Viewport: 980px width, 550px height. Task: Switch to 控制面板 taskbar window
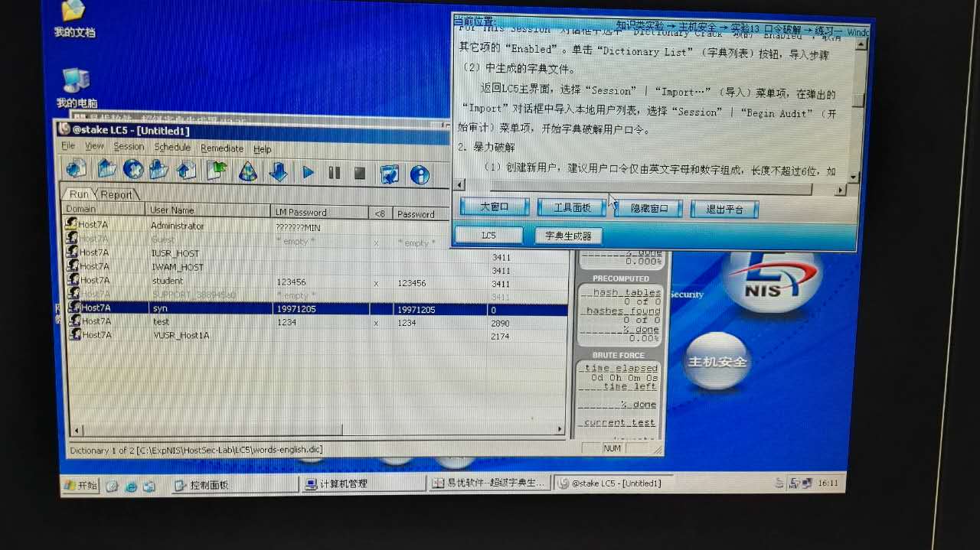[x=234, y=485]
